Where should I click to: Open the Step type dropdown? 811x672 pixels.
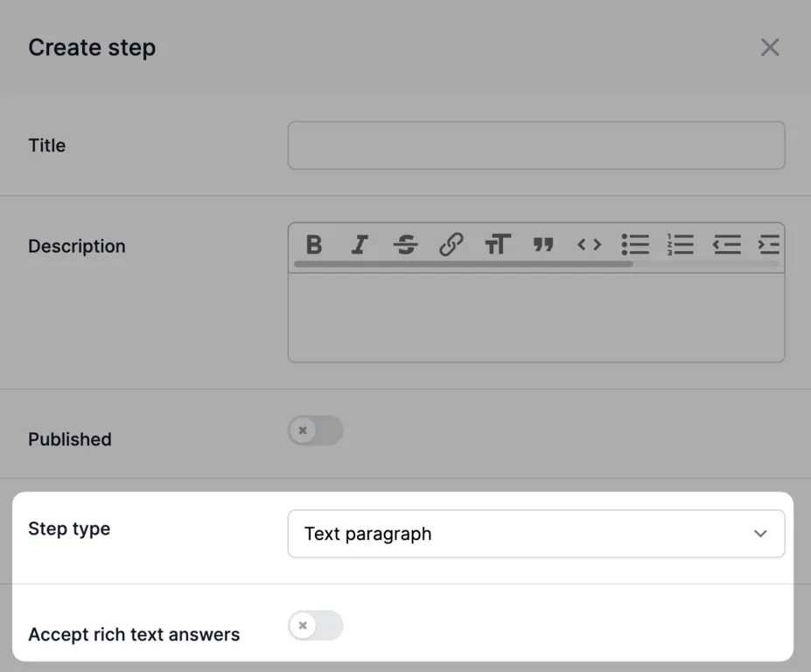536,534
